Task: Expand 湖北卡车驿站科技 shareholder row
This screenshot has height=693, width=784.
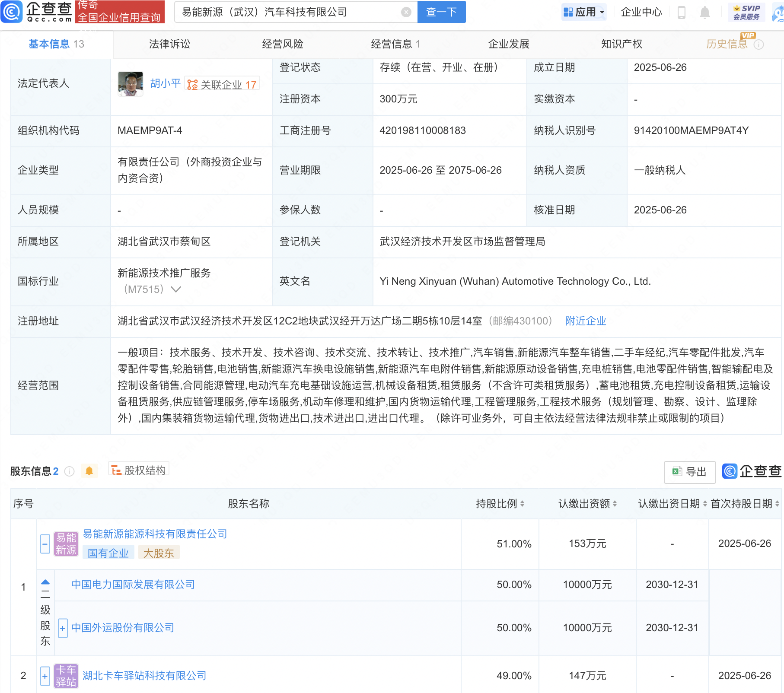Action: coord(45,676)
